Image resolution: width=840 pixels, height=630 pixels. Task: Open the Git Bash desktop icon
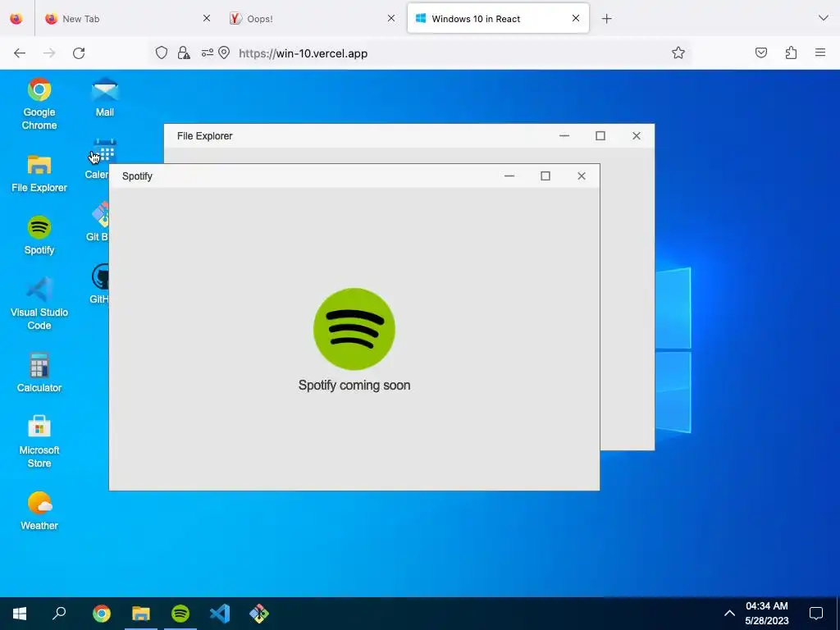point(98,221)
